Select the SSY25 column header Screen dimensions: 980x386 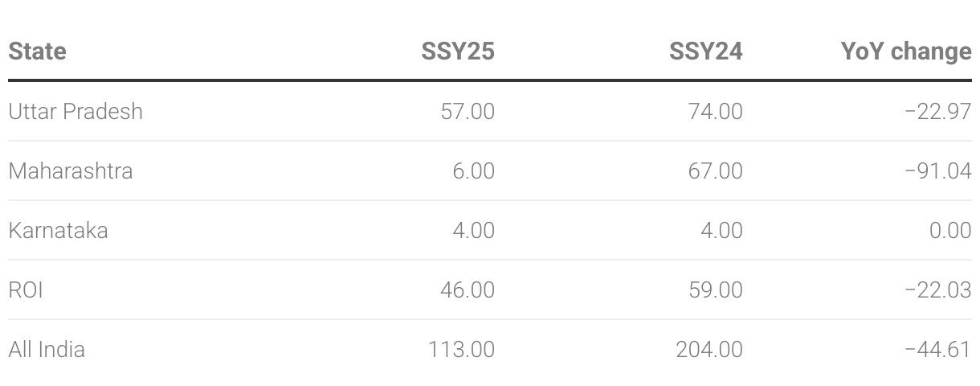(x=458, y=51)
